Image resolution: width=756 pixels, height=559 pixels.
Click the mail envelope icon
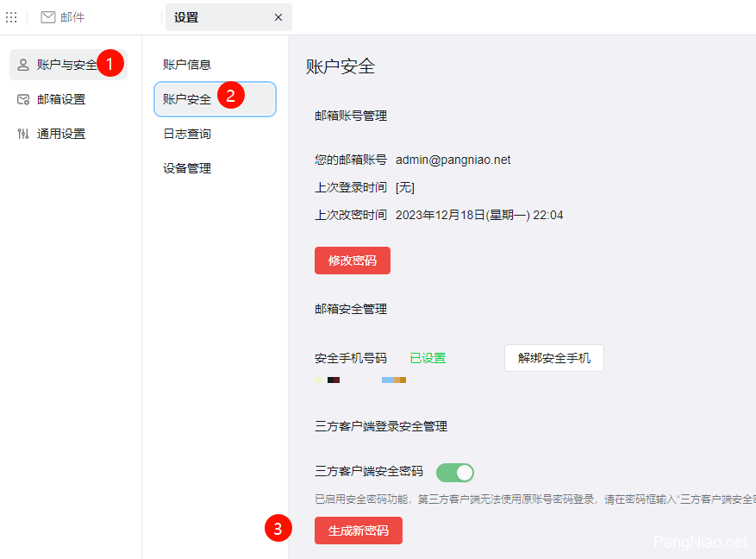click(47, 17)
